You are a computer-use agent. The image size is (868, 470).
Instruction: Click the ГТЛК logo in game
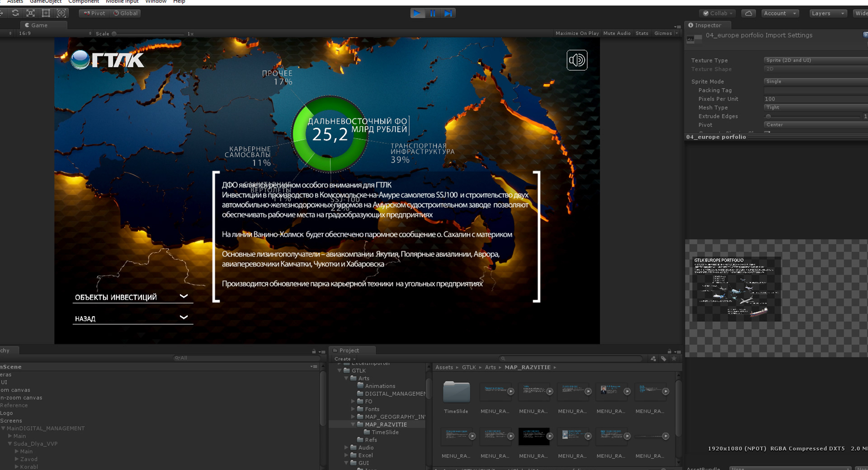tap(108, 60)
